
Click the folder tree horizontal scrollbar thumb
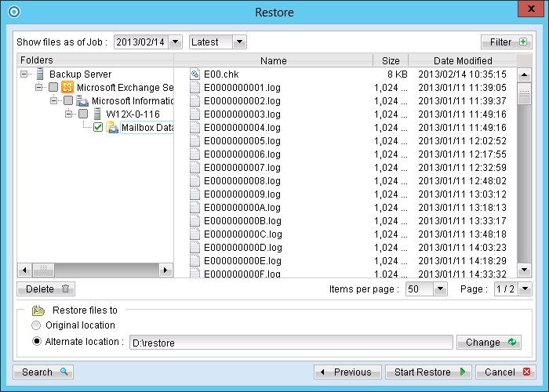pos(43,270)
